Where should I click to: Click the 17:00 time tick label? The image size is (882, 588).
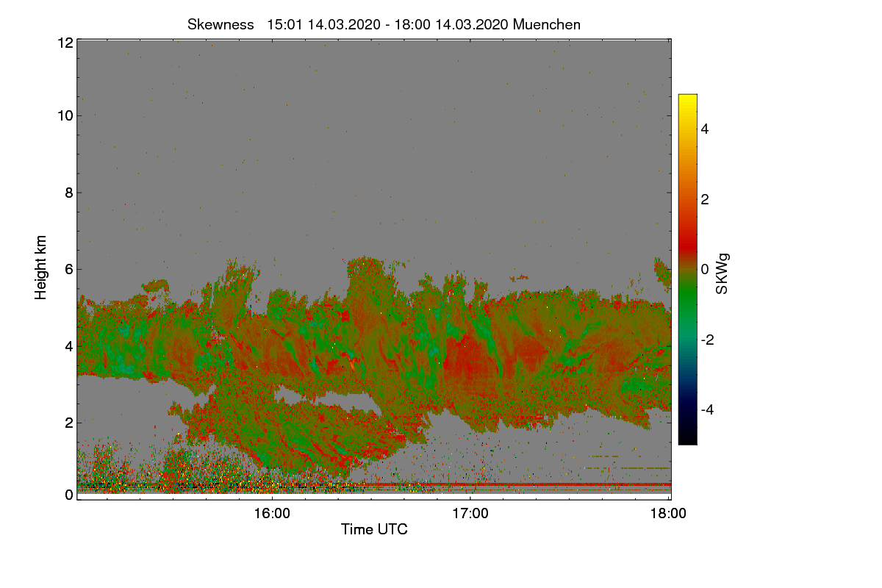(x=470, y=514)
